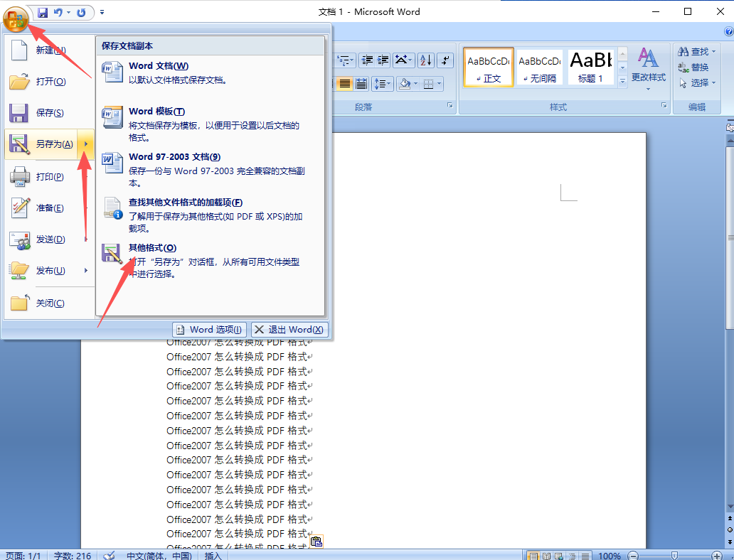The image size is (734, 560).
Task: Click the 更改样式 Change Styles icon
Action: [x=648, y=58]
